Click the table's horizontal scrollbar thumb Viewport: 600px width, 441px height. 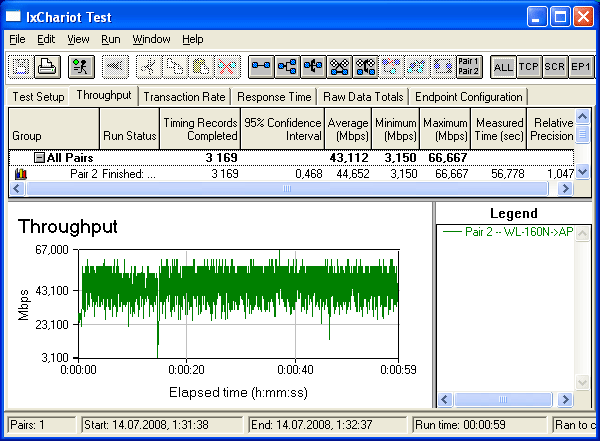point(287,188)
